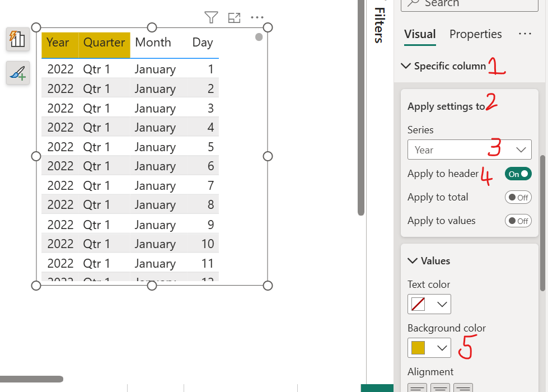This screenshot has height=392, width=548.
Task: Expand the Filters pane
Action: (x=380, y=25)
